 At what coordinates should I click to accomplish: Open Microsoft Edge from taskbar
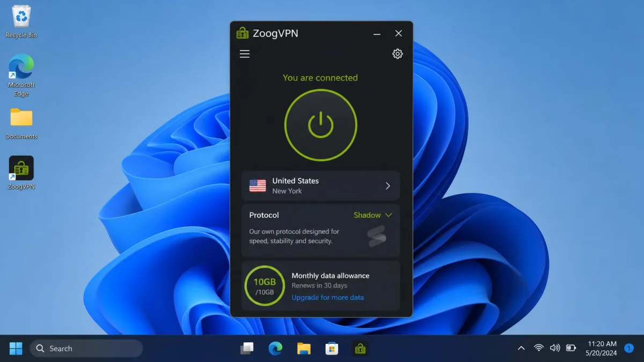pos(275,349)
